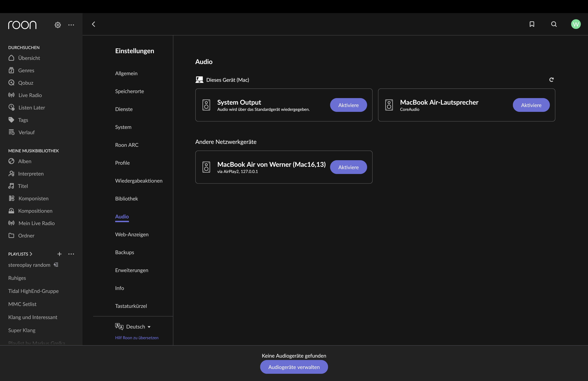Image resolution: width=588 pixels, height=381 pixels.
Task: Switch to Wiedergabeaktionen settings
Action: (139, 181)
